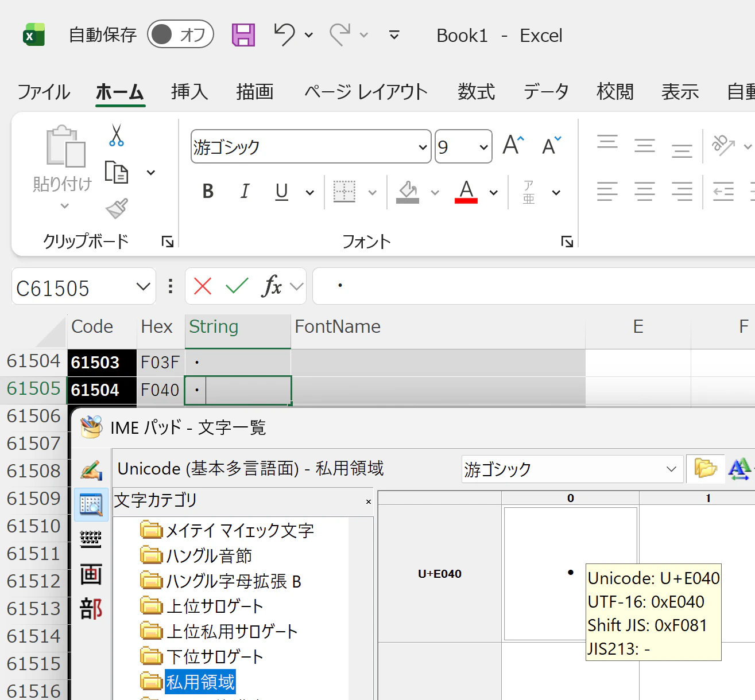Toggle the AutoSave switch off/on
The height and width of the screenshot is (700, 755).
(x=180, y=34)
